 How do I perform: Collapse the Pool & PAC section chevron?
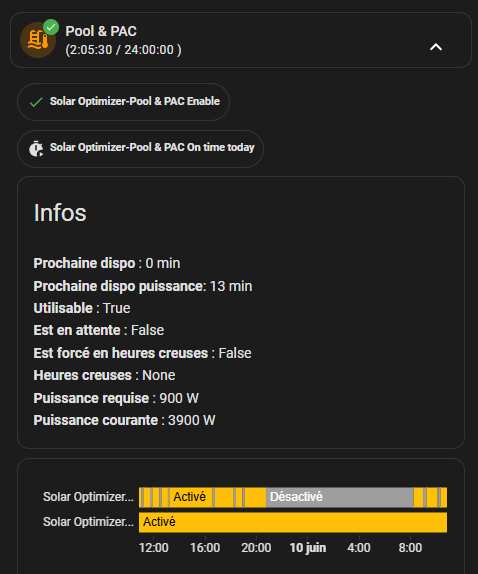[x=436, y=47]
